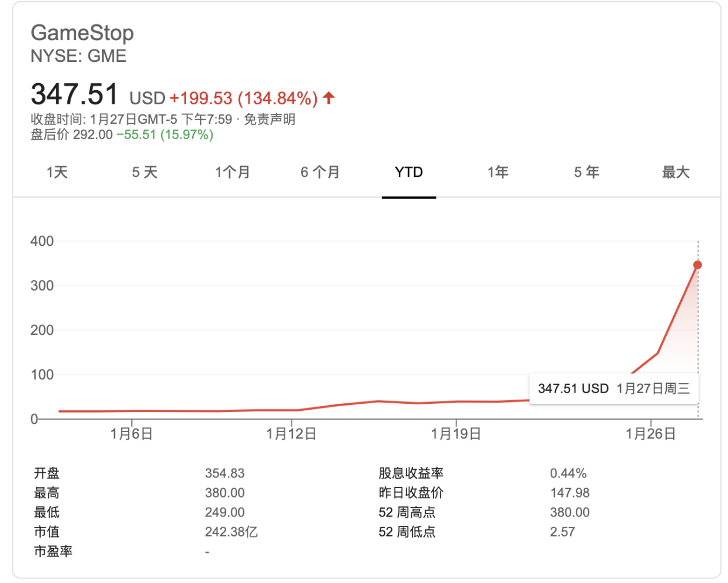The image size is (728, 583).
Task: Select the 5 天 chart range tab
Action: pos(145,172)
